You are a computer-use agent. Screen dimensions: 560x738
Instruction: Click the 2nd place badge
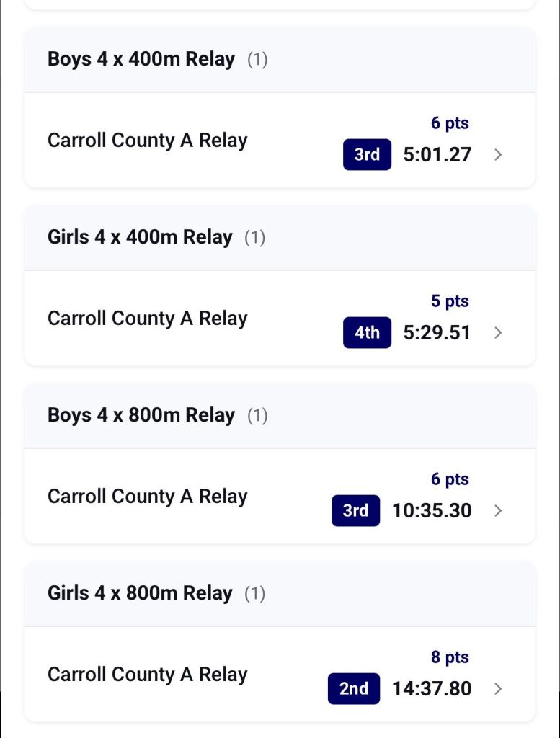click(x=354, y=688)
